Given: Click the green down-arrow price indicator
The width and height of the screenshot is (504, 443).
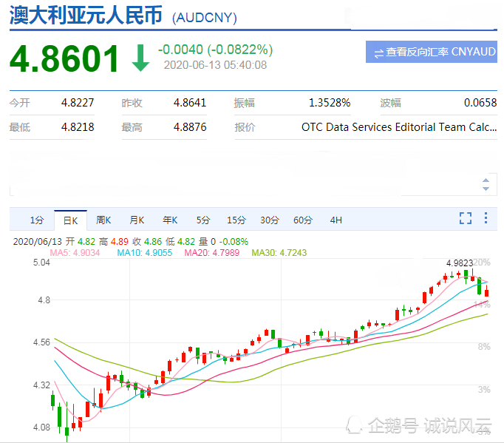Looking at the screenshot, I should tap(140, 58).
